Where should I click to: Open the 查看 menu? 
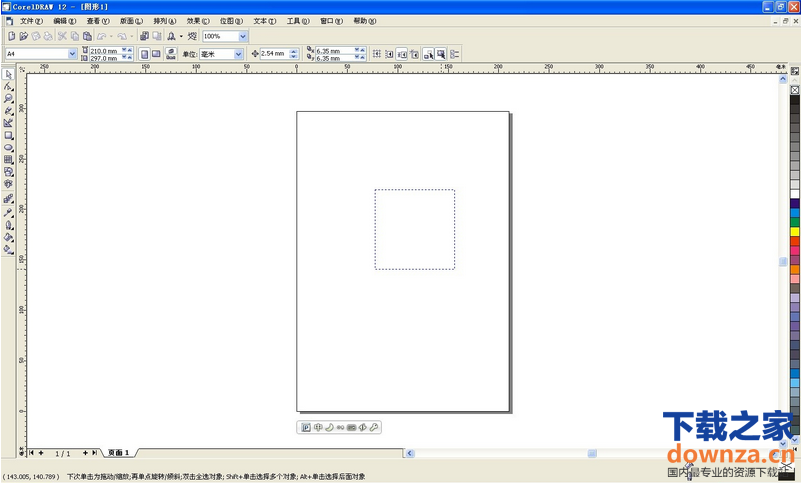pyautogui.click(x=98, y=21)
